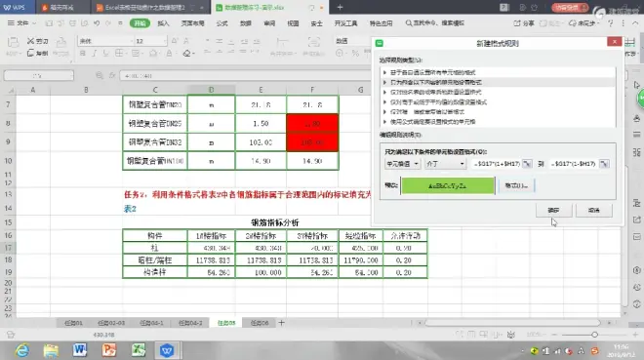Viewport: 644px width, 360px height.
Task: Click the Undo arrow in the quick toolbar
Action: [97, 23]
